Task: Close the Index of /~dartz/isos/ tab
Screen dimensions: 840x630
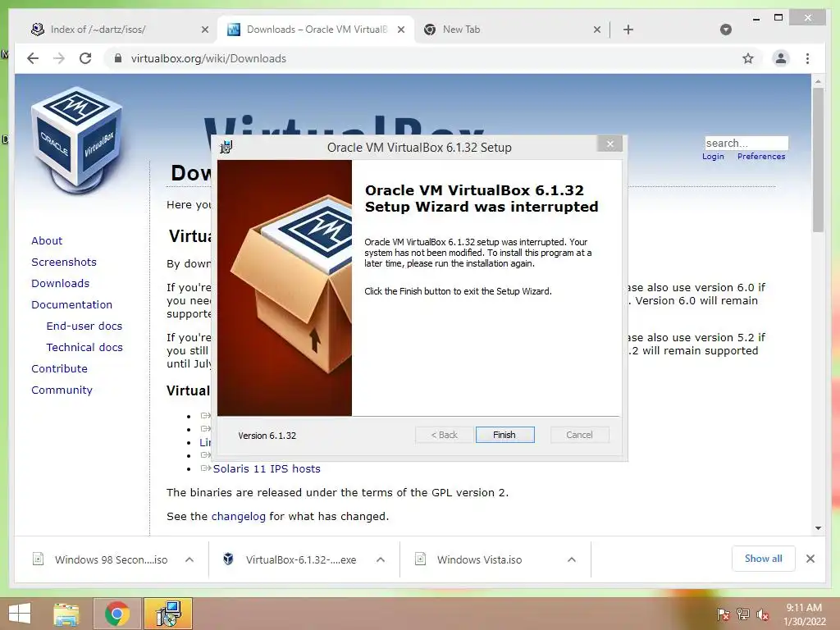Action: pos(204,30)
